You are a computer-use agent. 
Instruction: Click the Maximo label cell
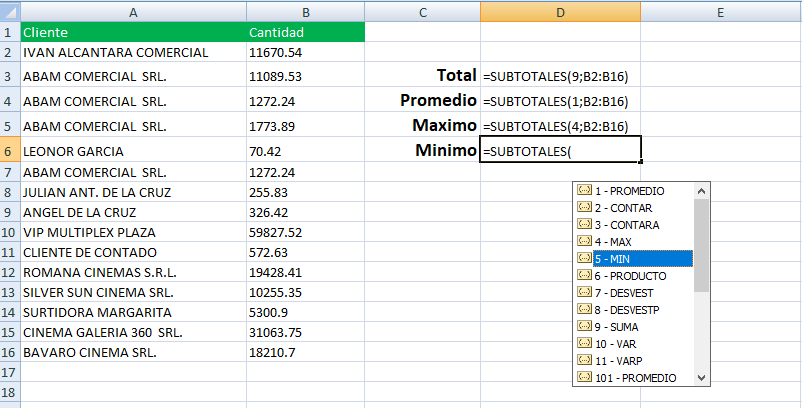pos(422,125)
